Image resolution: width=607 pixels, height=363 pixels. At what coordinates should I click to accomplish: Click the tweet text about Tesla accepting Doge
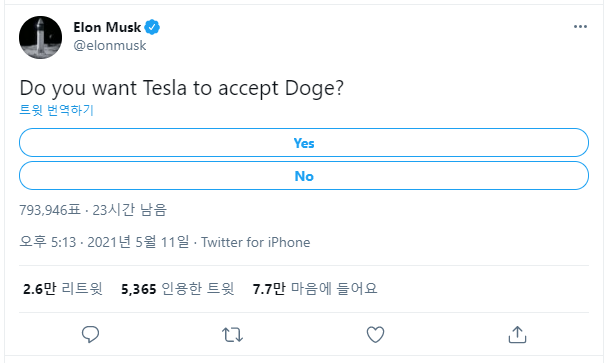pyautogui.click(x=182, y=88)
